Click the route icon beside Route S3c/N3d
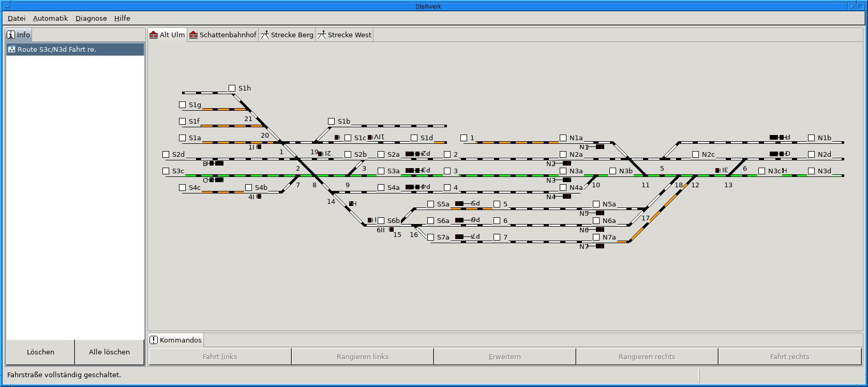Screen dimensions: 868x387 click(x=12, y=50)
